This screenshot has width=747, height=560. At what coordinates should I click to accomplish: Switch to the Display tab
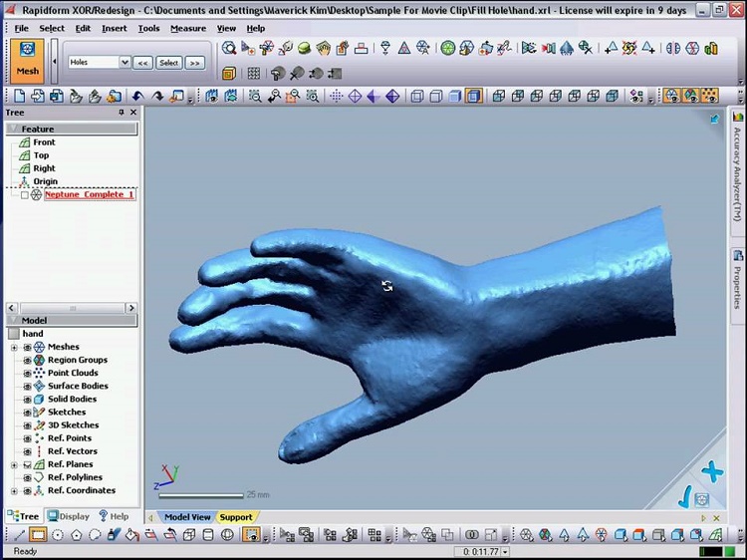point(69,516)
